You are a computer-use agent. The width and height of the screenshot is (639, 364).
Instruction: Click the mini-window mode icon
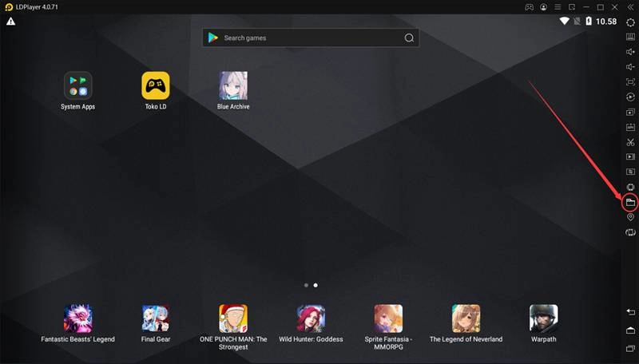pyautogui.click(x=572, y=7)
